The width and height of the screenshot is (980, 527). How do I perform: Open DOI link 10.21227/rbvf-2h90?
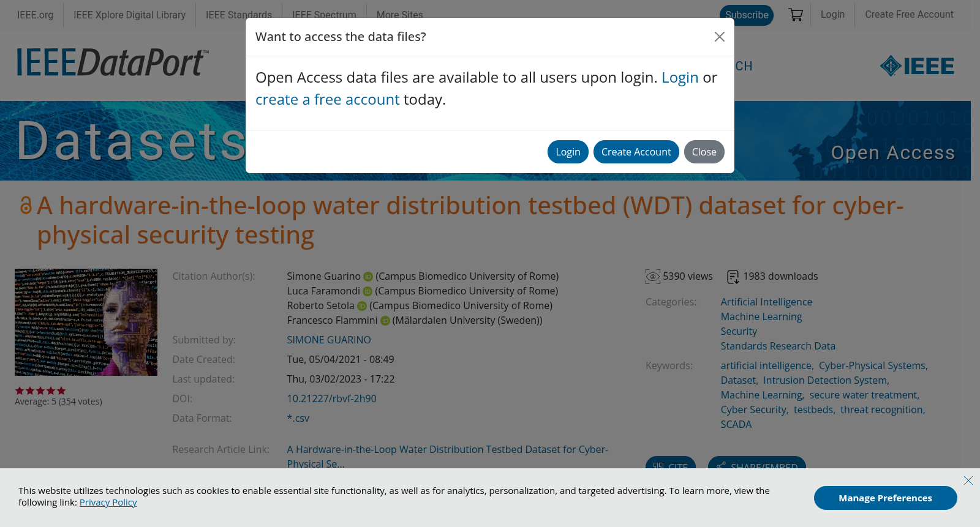(331, 398)
